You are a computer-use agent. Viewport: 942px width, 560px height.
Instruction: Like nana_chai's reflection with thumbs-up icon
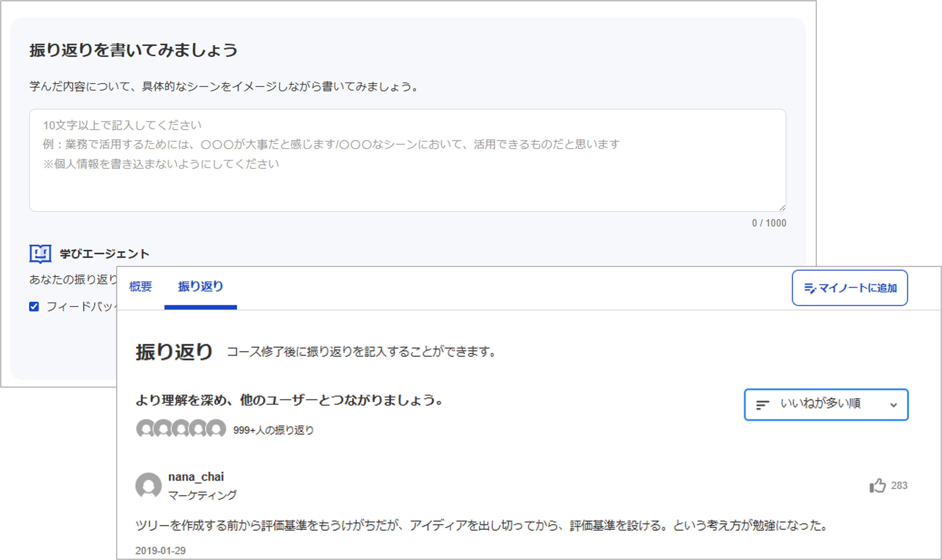pos(877,485)
